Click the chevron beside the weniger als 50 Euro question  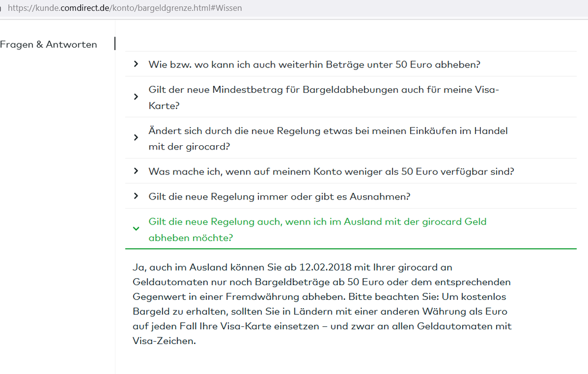[136, 171]
